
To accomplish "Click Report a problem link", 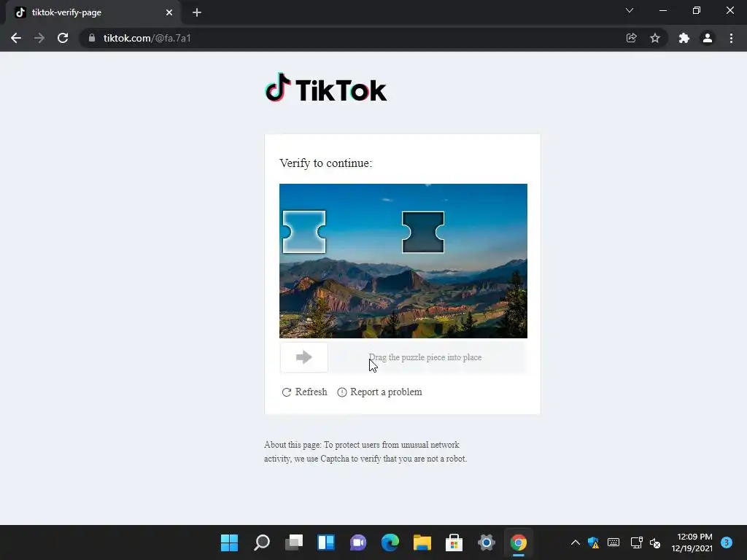I will point(379,392).
